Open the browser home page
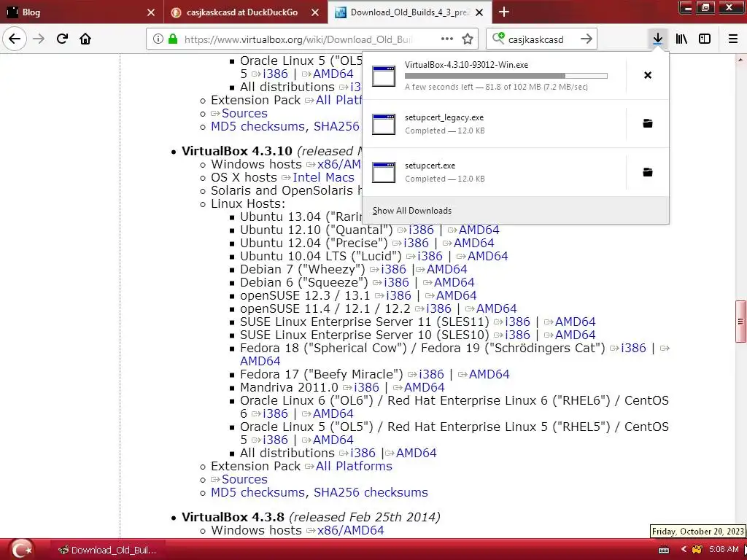The height and width of the screenshot is (560, 747). (x=85, y=39)
